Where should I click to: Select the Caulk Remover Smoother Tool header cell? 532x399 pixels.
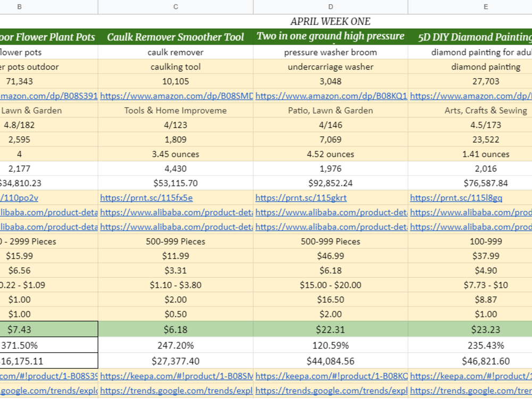[176, 37]
